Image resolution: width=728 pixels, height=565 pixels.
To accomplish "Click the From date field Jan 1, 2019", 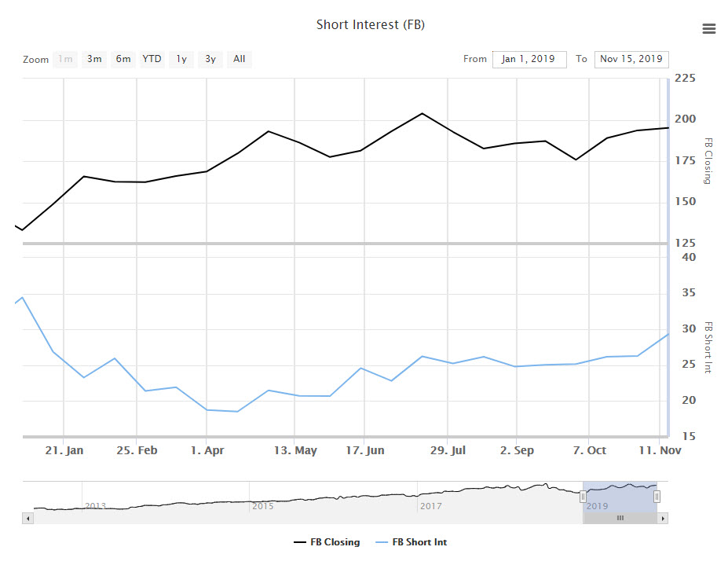I will [x=529, y=59].
